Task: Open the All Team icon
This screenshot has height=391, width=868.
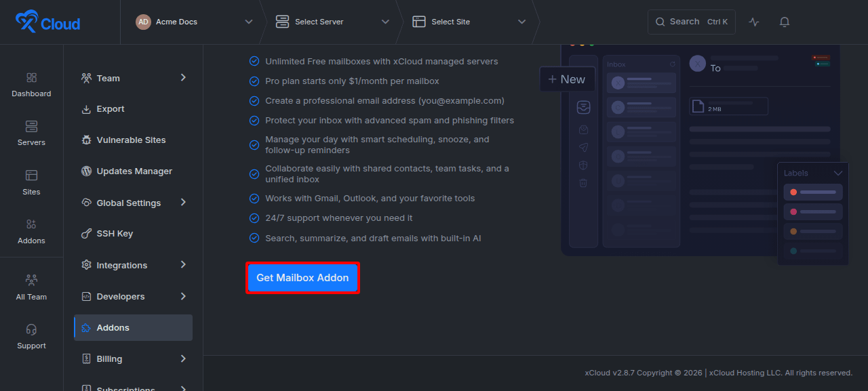Action: (x=31, y=280)
